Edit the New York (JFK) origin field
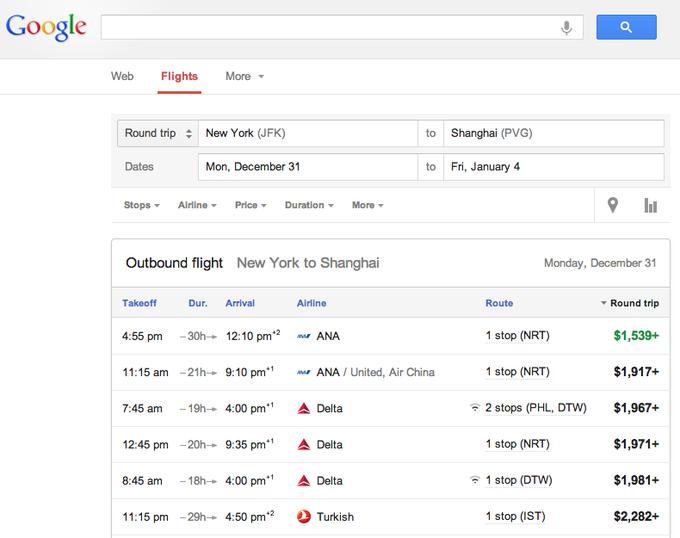The width and height of the screenshot is (680, 538). pyautogui.click(x=308, y=133)
